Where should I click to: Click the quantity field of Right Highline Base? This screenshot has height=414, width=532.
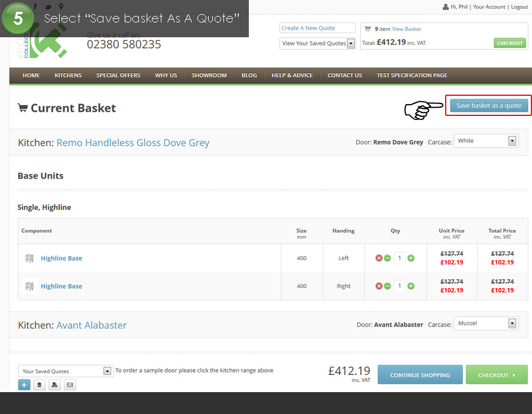pos(400,286)
